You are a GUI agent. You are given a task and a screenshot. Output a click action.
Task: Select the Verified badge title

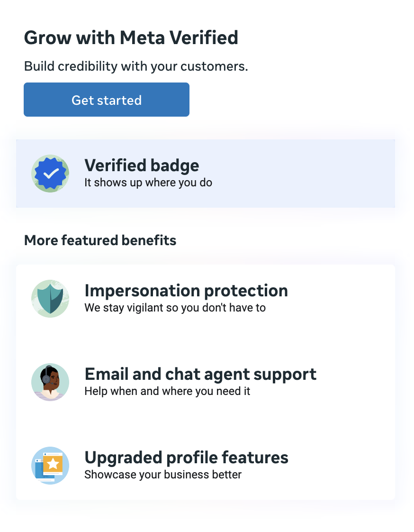click(x=142, y=165)
